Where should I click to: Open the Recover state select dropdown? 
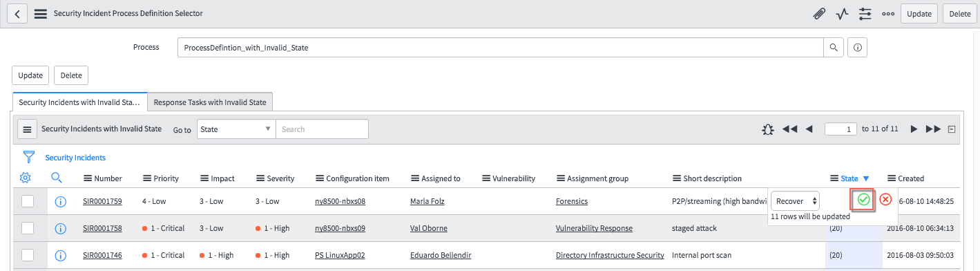795,201
